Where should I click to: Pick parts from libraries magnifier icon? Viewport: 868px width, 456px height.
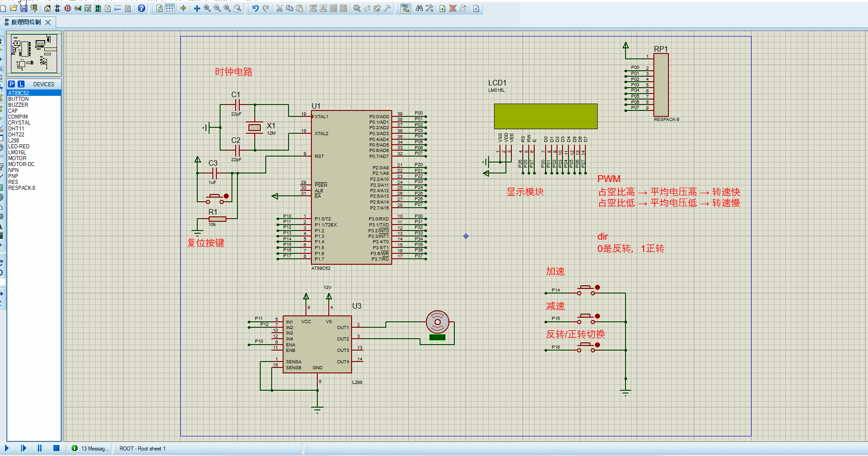[357, 8]
